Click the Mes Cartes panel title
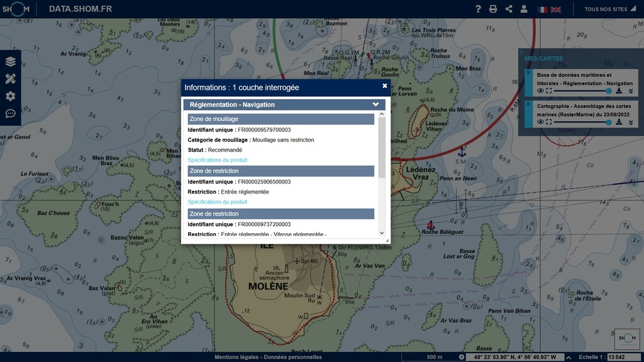The image size is (644, 362). [x=543, y=58]
